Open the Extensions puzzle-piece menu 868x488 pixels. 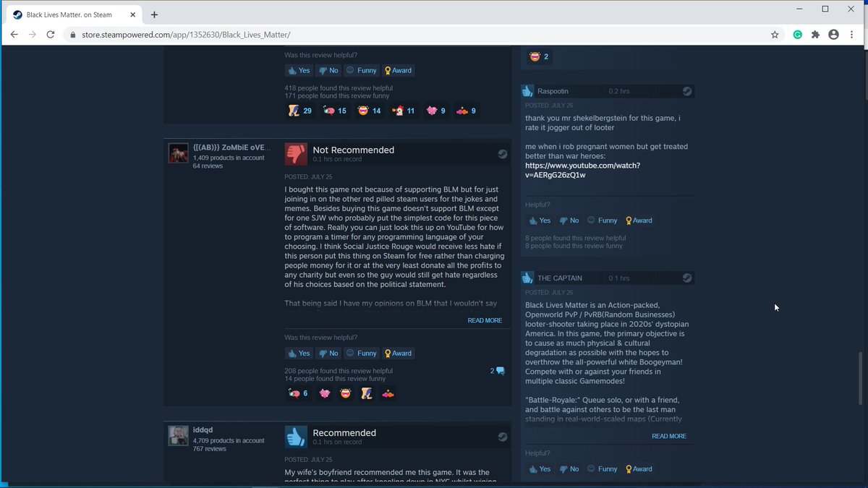pos(816,34)
